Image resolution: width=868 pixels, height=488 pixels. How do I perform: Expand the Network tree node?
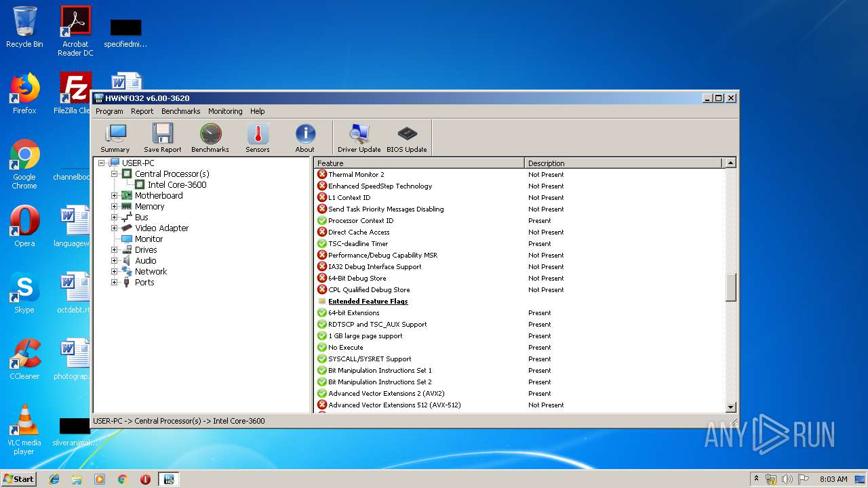(115, 271)
